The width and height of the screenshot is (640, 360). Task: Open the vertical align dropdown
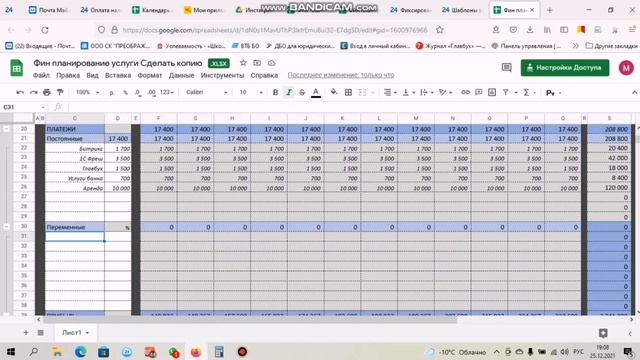click(x=408, y=93)
